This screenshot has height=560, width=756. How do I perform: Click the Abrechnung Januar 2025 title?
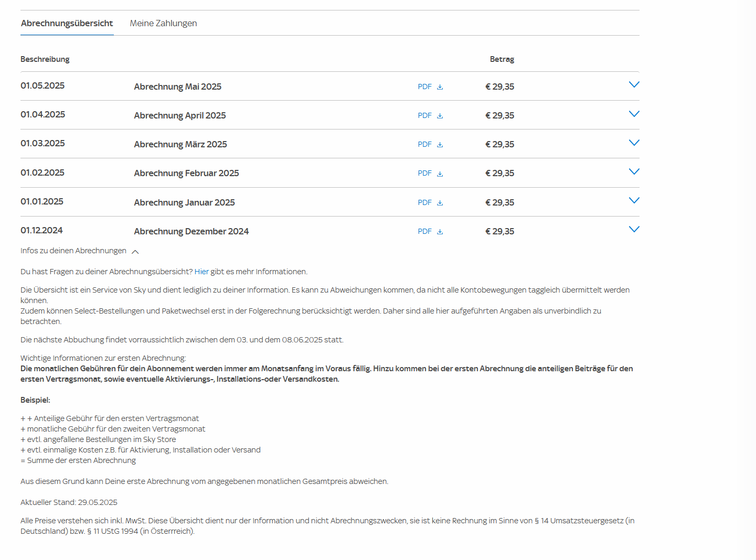184,202
